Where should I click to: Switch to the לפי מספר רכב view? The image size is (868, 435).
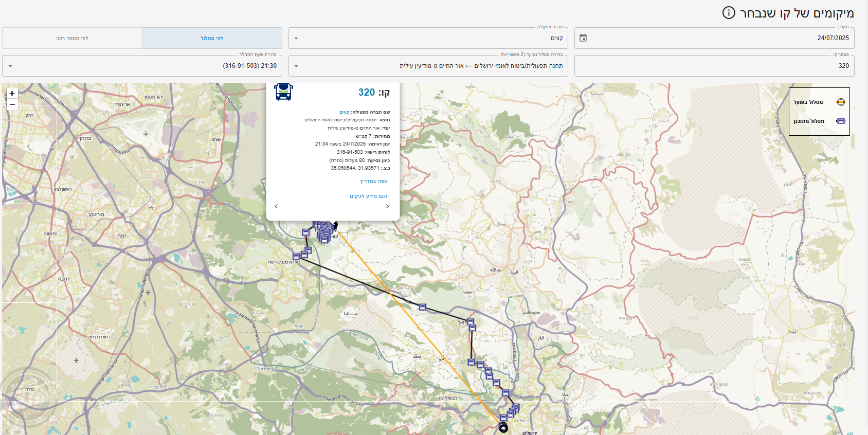(72, 39)
